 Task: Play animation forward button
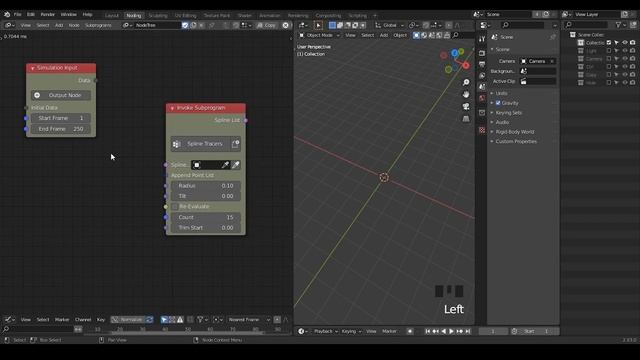[451, 331]
